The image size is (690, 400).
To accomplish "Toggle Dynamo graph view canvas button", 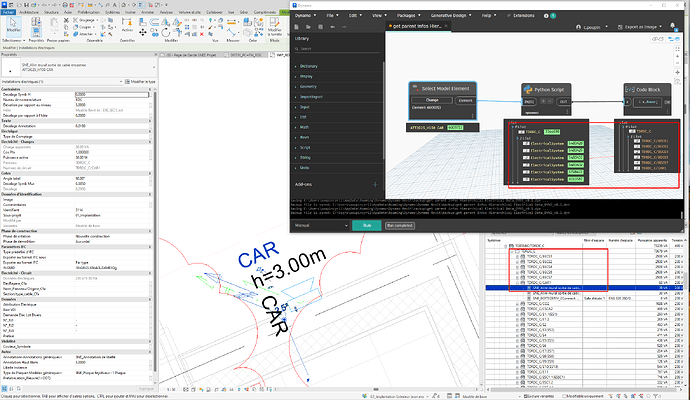I will (674, 39).
